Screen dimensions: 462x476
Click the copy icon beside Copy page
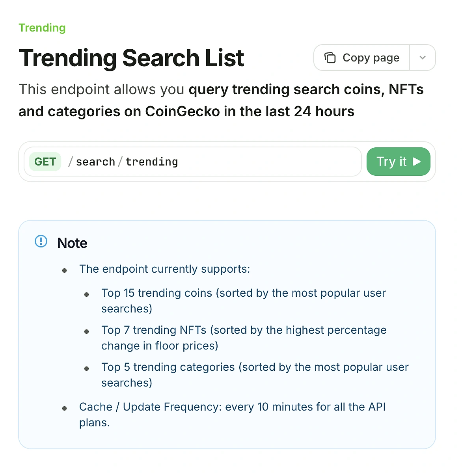(330, 58)
